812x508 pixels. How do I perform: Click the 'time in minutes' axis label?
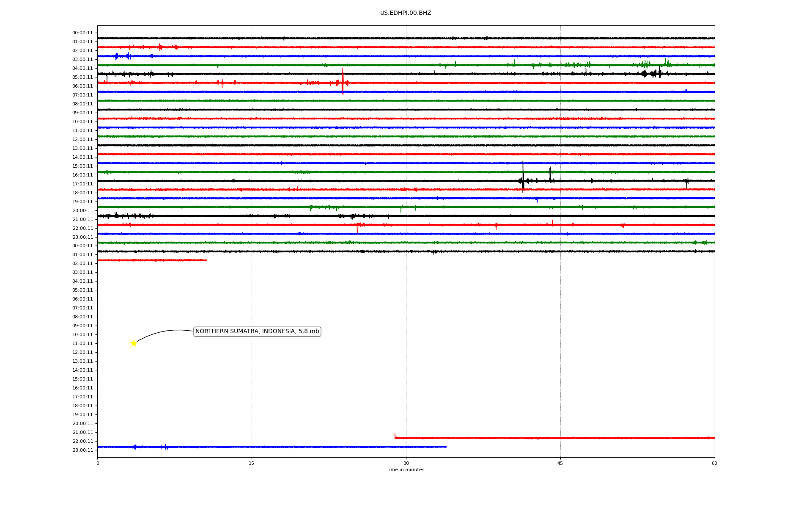[x=406, y=469]
